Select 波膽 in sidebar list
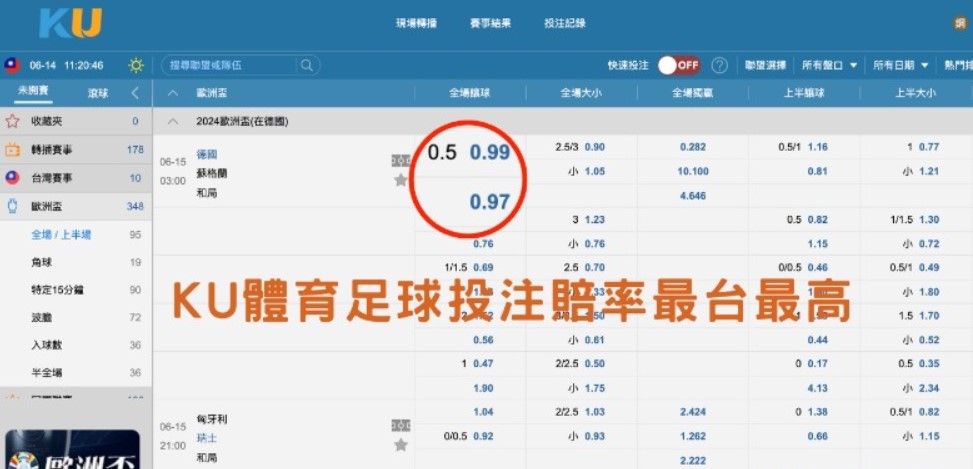The height and width of the screenshot is (469, 973). (42, 318)
